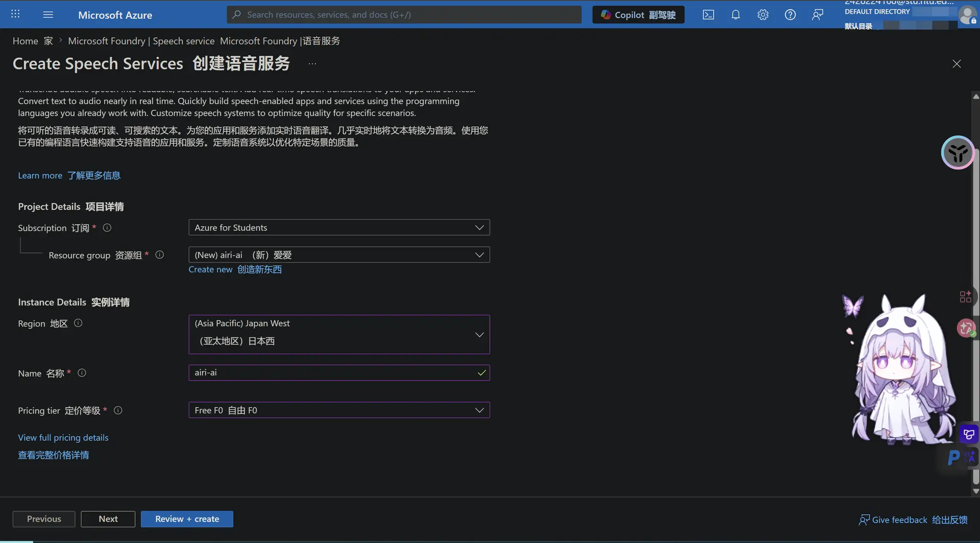The width and height of the screenshot is (980, 543).
Task: Click the info icon next to Pricing tier
Action: [118, 410]
